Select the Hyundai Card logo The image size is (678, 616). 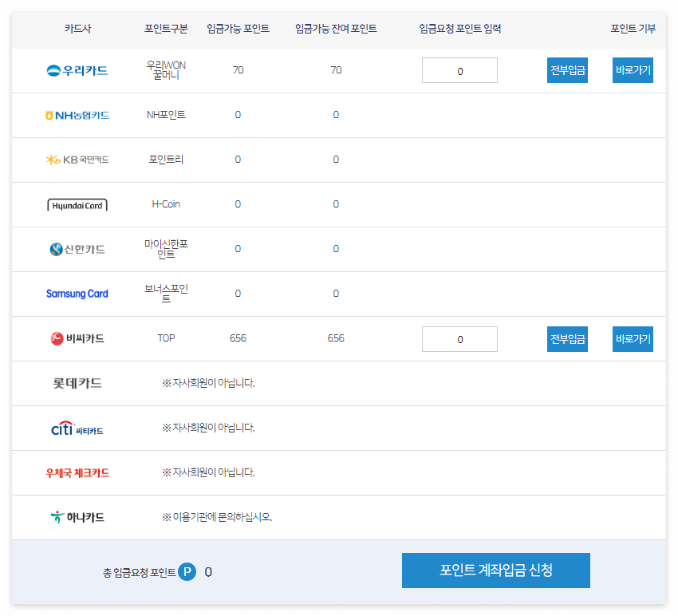[77, 204]
